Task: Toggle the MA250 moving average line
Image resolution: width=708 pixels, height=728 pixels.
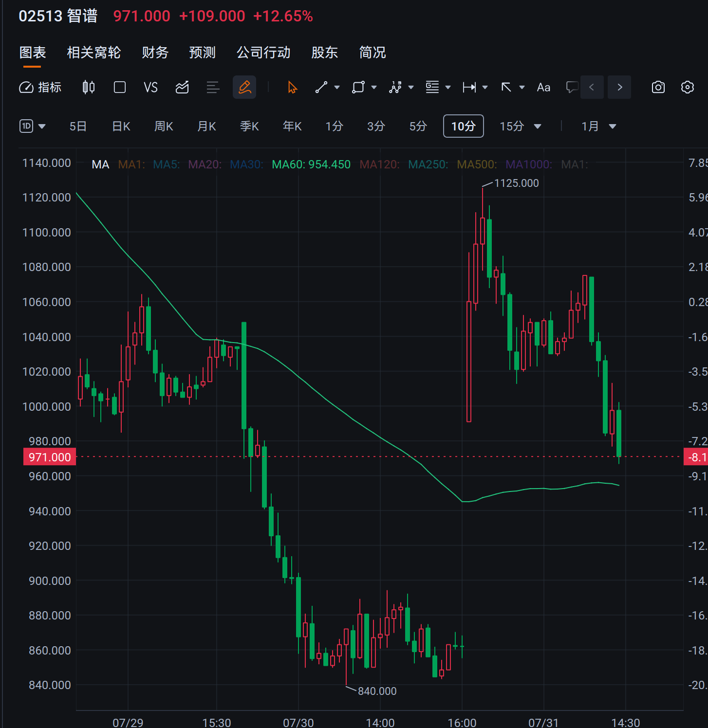Action: [x=428, y=164]
